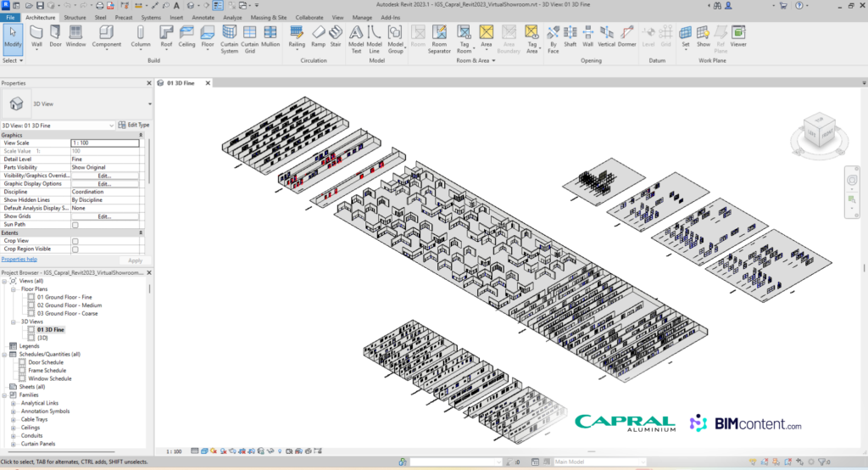868x470 pixels.
Task: Collapse the Floor Plans tree node
Action: pos(14,289)
